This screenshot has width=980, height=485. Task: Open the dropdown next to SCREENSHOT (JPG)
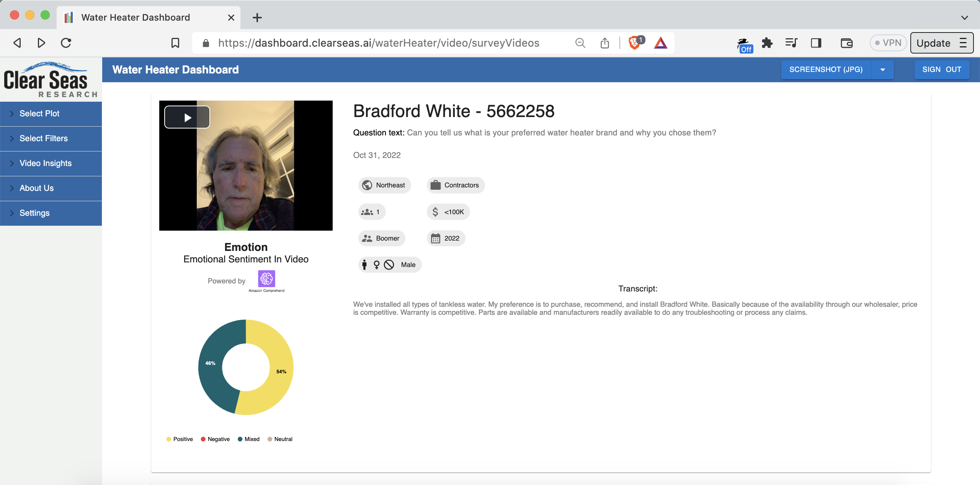click(883, 70)
